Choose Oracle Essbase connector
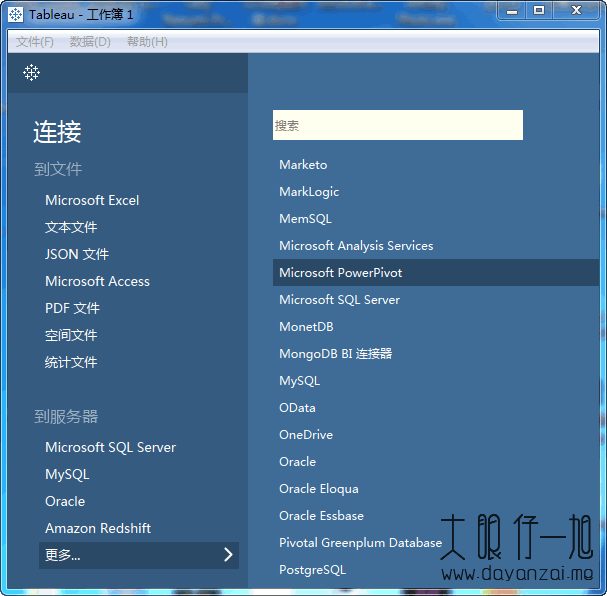 coord(321,516)
